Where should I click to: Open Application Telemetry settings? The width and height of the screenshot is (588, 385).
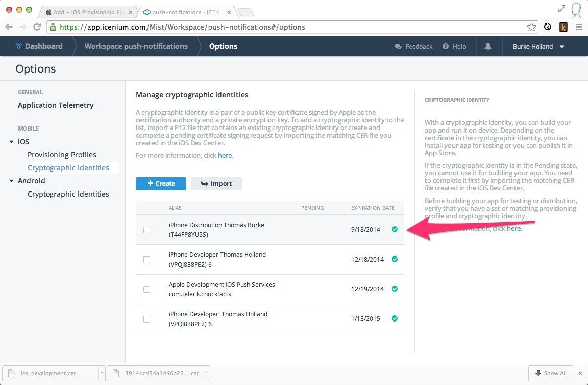coord(55,105)
